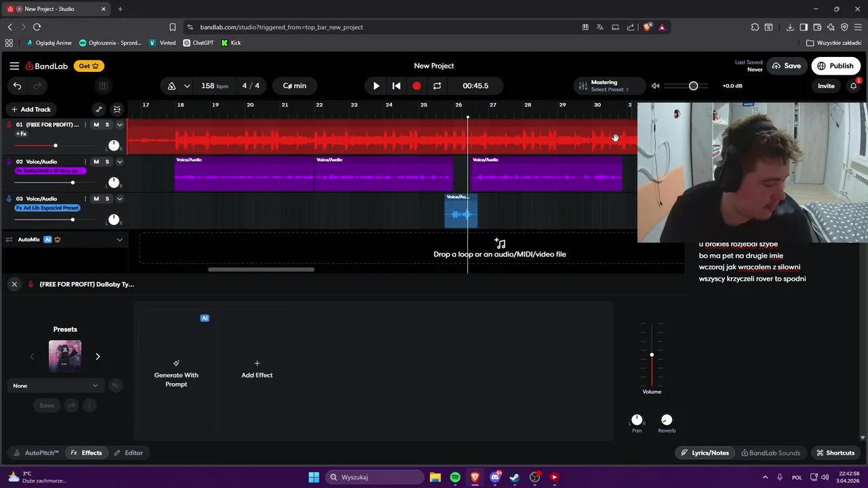Change the C# min key

[294, 86]
